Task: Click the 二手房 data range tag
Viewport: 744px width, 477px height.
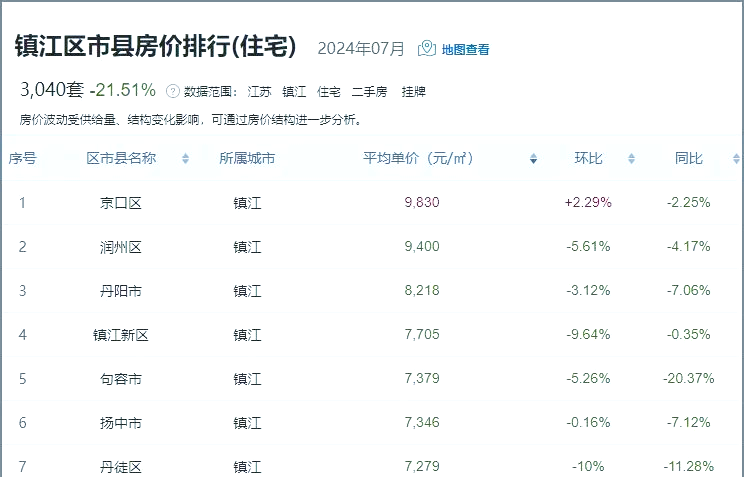Action: pyautogui.click(x=369, y=91)
